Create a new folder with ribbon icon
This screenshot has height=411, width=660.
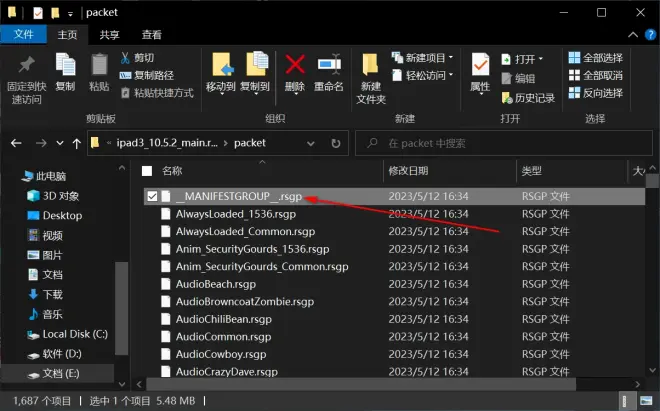(x=371, y=66)
